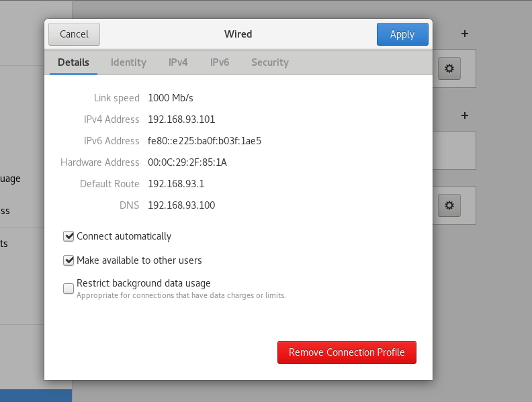Switch to the Identity tab
This screenshot has width=532, height=402.
(128, 62)
